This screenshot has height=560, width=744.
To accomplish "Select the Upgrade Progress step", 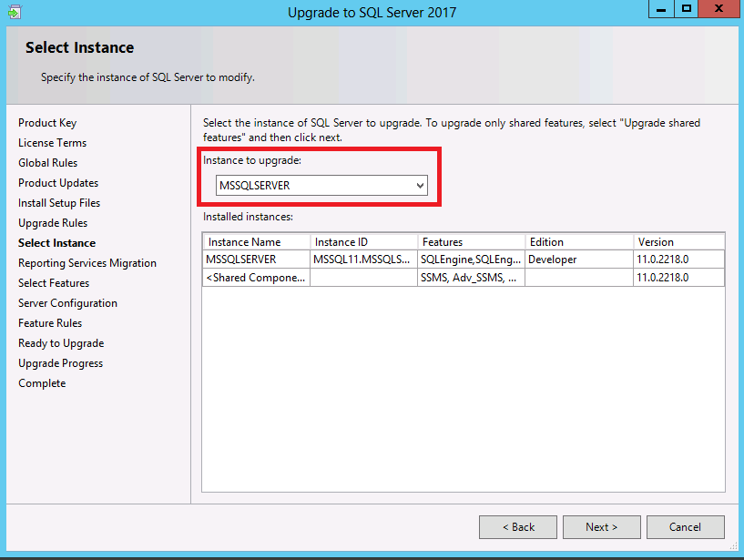I will (61, 363).
